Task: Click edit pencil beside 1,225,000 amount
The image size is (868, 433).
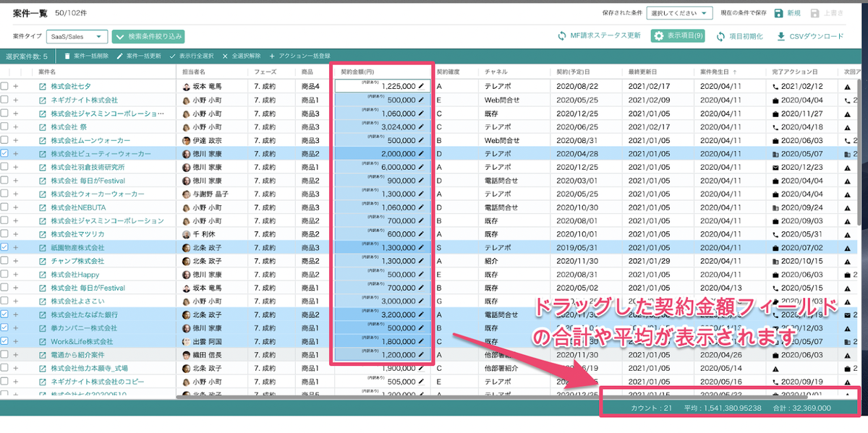Action: pyautogui.click(x=421, y=86)
